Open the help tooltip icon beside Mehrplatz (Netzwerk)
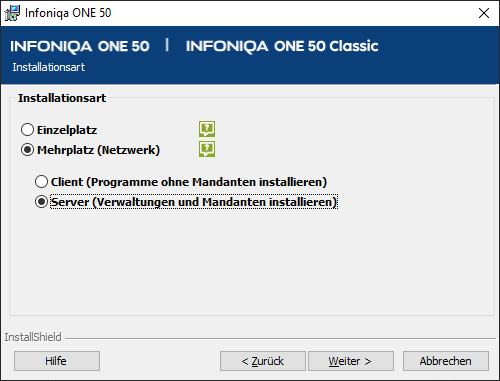The width and height of the screenshot is (500, 381). point(207,149)
